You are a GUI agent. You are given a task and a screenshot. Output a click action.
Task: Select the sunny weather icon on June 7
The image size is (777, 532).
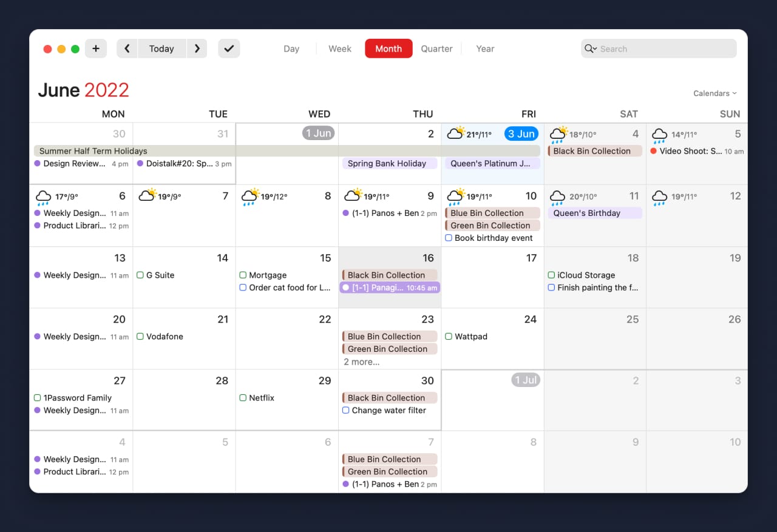pyautogui.click(x=147, y=195)
